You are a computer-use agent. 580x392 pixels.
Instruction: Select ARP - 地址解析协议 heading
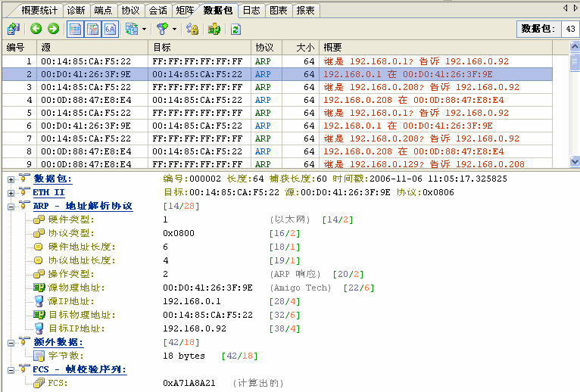[83, 207]
